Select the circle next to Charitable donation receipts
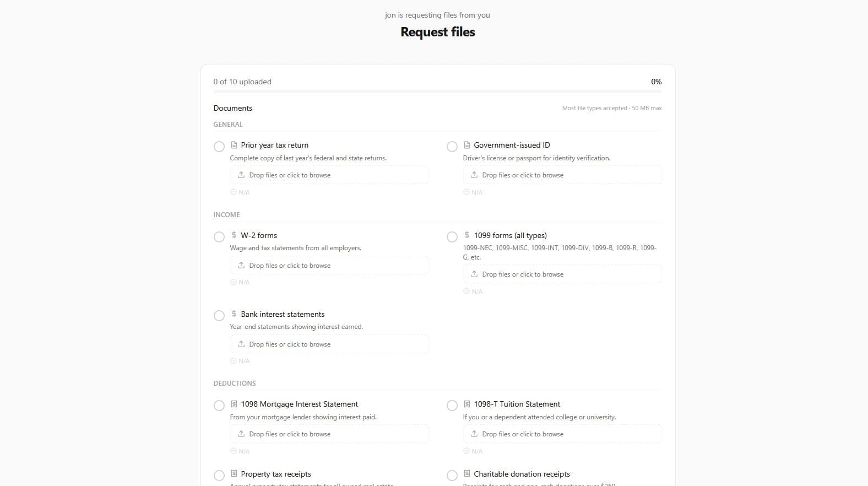 [452, 475]
